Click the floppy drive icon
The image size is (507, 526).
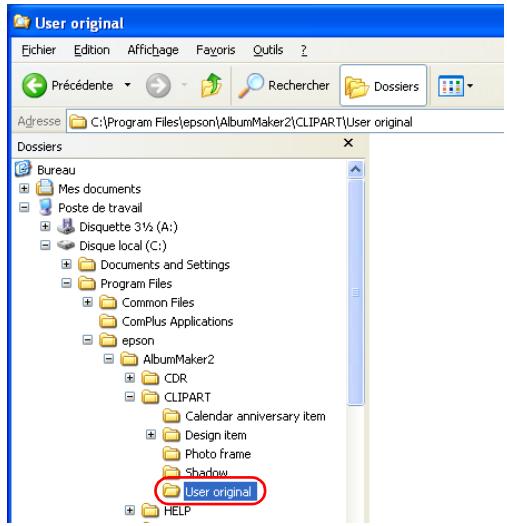pyautogui.click(x=66, y=226)
